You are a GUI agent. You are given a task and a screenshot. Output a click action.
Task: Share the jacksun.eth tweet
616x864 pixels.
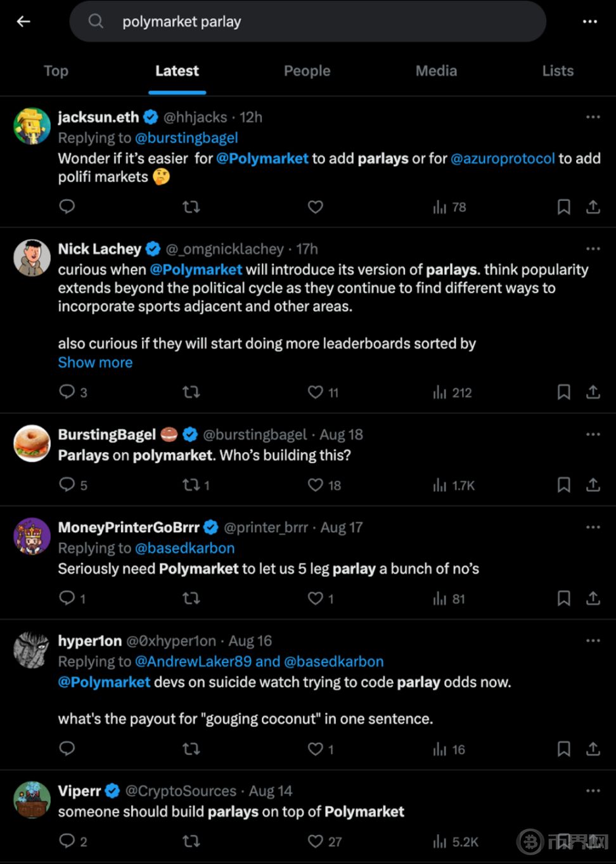(x=593, y=207)
